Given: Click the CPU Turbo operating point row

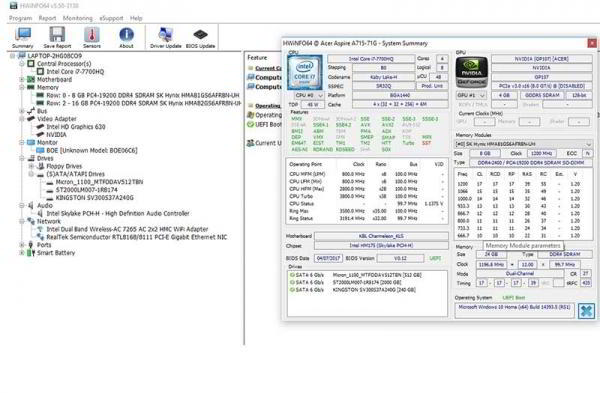Looking at the screenshot, I should [366, 196].
